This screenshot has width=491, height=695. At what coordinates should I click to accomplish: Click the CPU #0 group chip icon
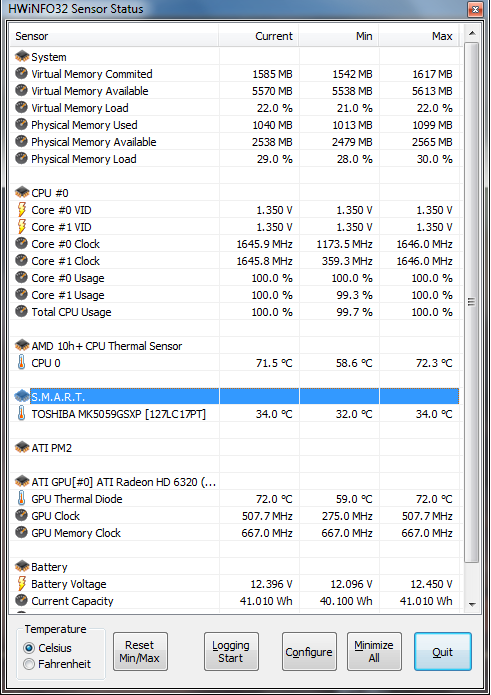coord(22,193)
